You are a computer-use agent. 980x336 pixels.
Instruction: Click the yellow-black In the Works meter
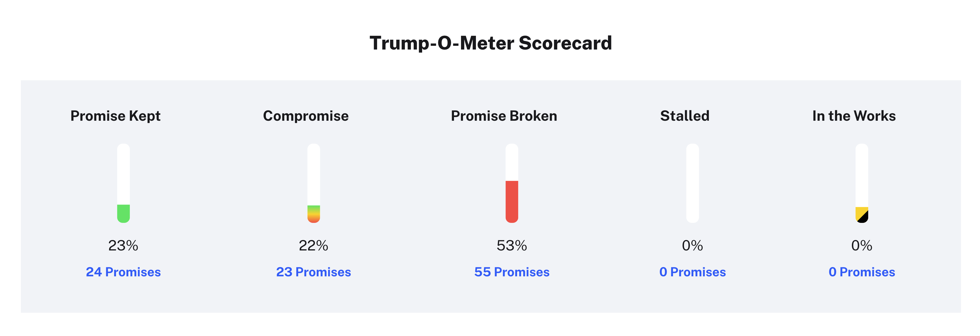click(862, 183)
